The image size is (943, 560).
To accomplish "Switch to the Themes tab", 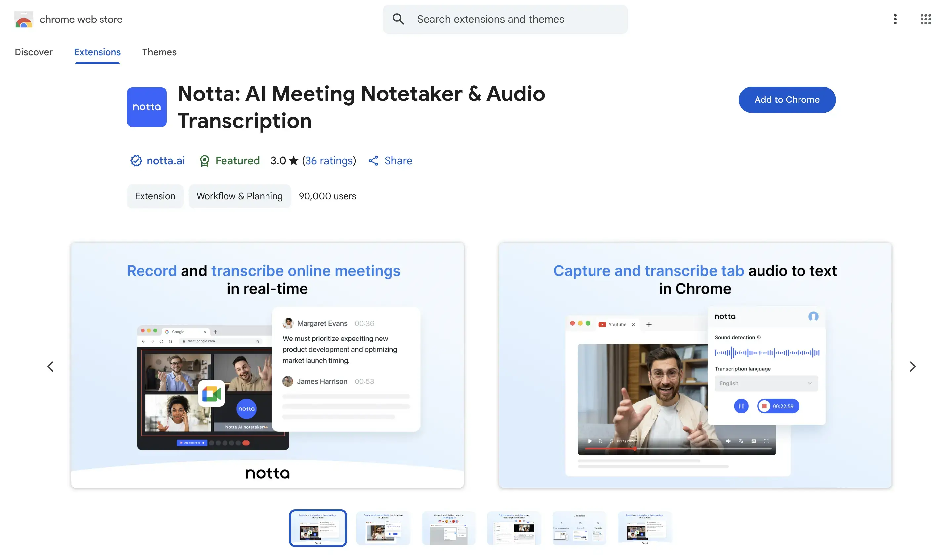I will point(159,52).
